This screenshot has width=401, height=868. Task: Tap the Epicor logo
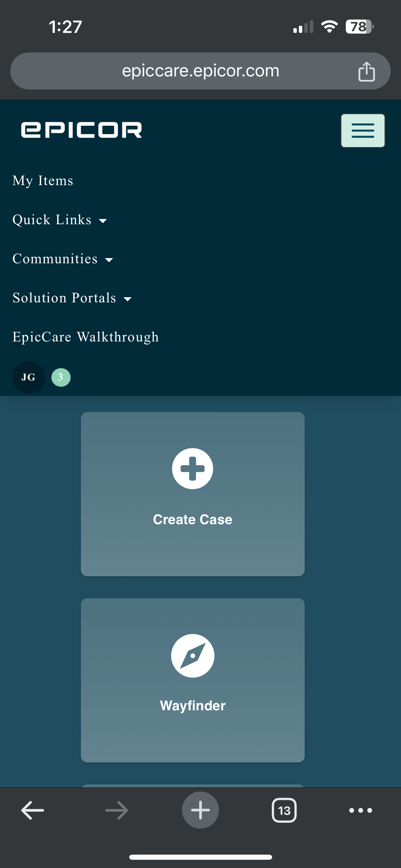pos(82,130)
